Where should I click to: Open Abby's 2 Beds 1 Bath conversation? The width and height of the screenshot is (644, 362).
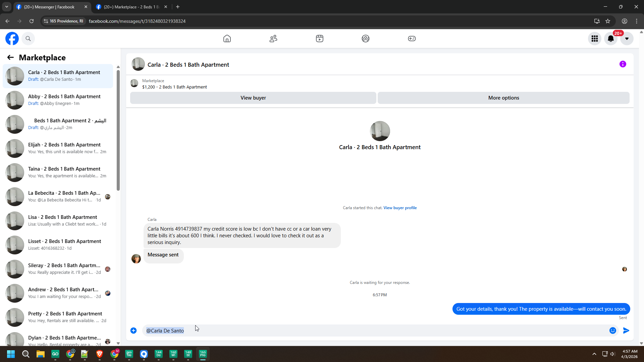point(58,100)
